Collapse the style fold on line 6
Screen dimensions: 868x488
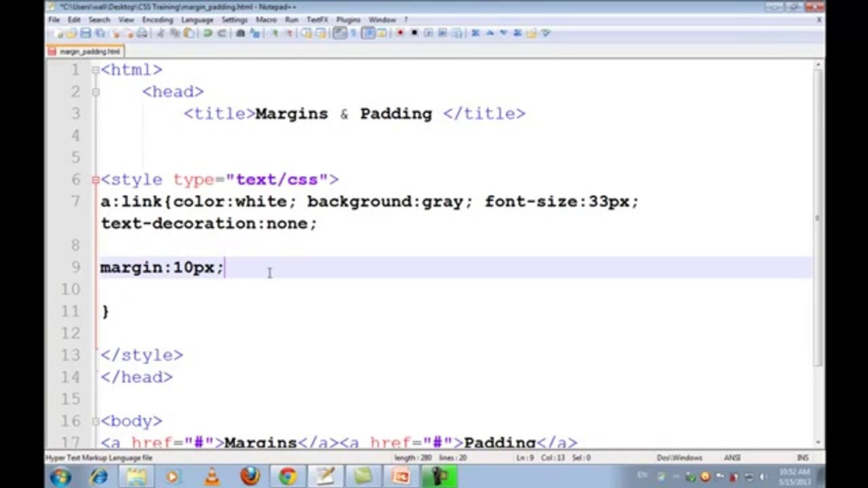click(x=96, y=180)
